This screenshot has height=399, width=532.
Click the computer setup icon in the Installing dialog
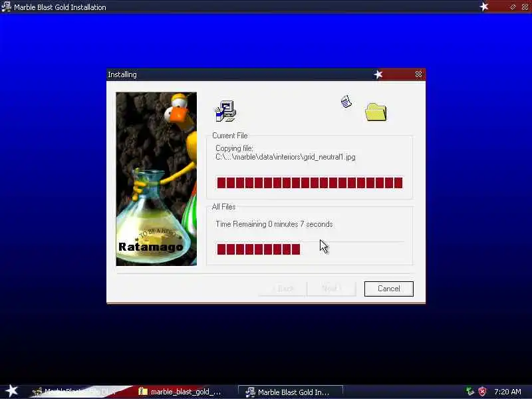(225, 111)
